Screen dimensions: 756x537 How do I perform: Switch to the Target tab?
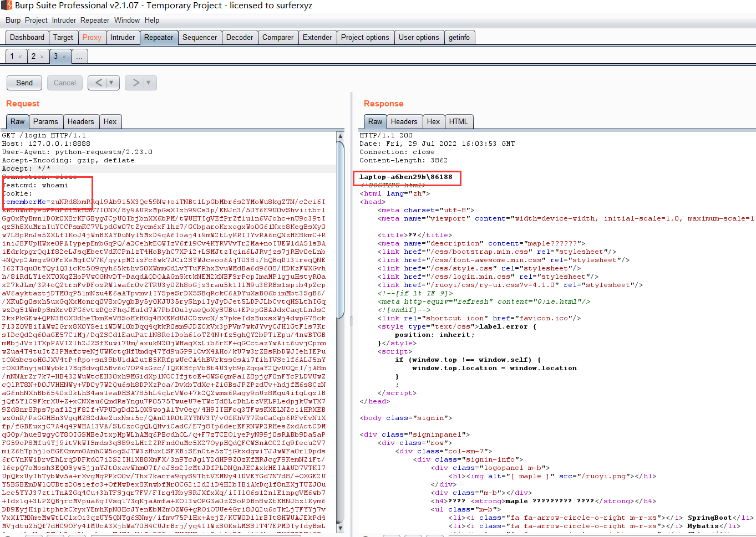pos(63,38)
